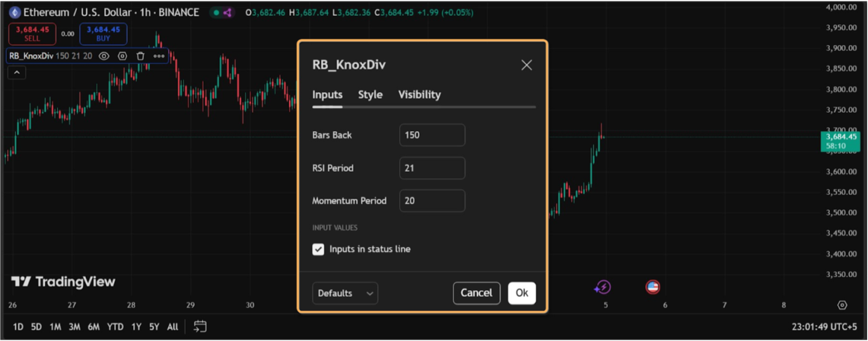This screenshot has width=868, height=341.
Task: Select the 5D time range
Action: [x=36, y=326]
